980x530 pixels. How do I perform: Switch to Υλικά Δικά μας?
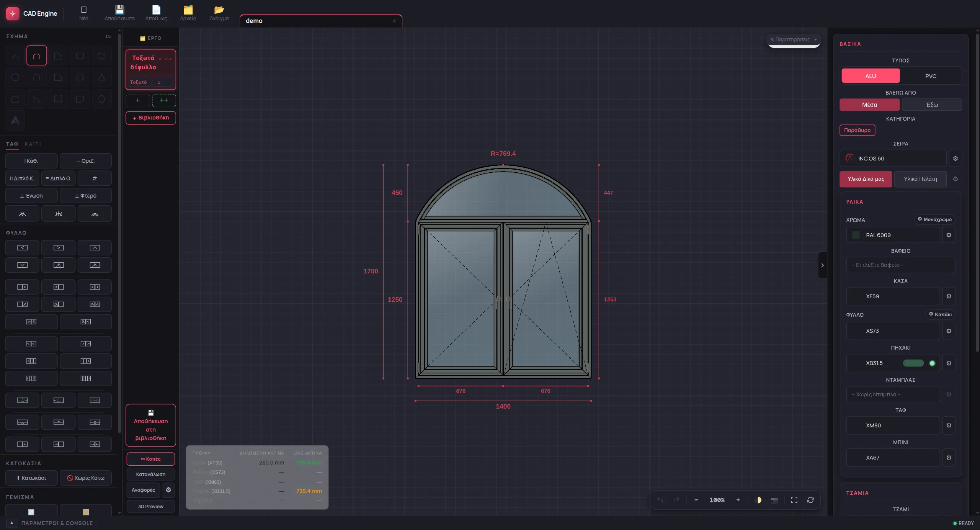(866, 179)
